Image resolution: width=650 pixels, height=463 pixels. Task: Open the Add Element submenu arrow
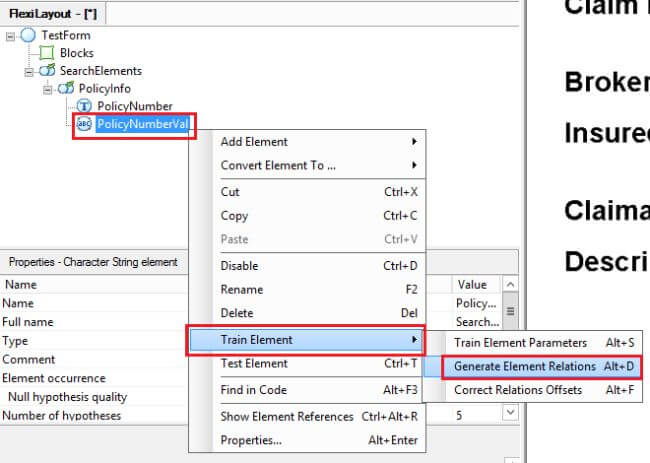click(x=414, y=142)
